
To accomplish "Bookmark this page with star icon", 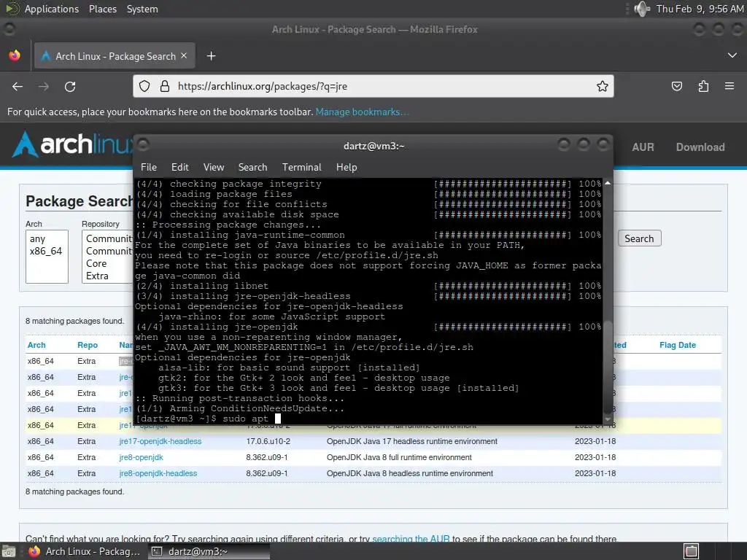I will tap(602, 86).
